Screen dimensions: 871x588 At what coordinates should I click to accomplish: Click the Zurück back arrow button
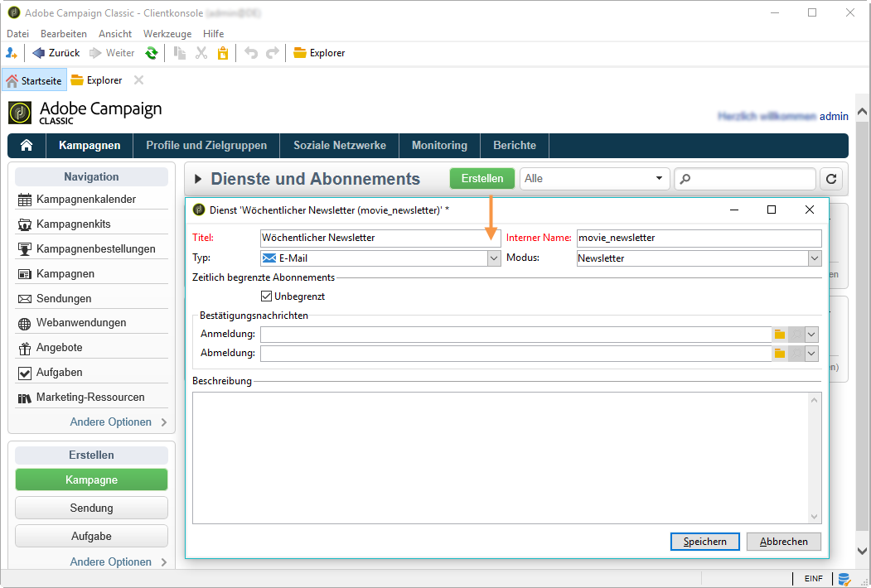click(x=56, y=53)
